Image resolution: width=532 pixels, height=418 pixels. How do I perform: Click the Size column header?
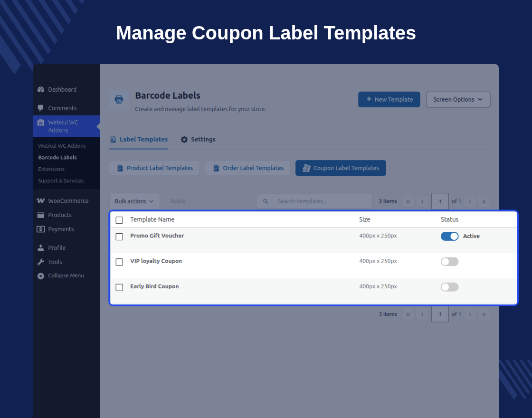(x=365, y=219)
